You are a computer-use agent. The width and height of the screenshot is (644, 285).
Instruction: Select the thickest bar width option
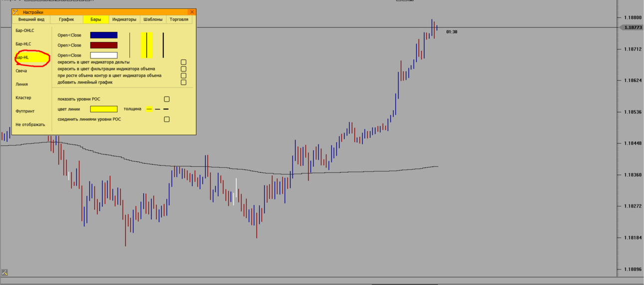[x=163, y=45]
